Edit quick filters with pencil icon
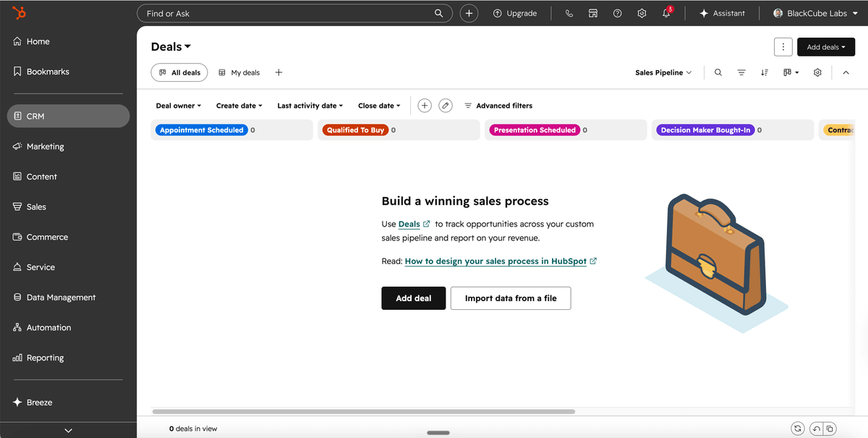Screen dimensions: 868x438 [x=446, y=106]
